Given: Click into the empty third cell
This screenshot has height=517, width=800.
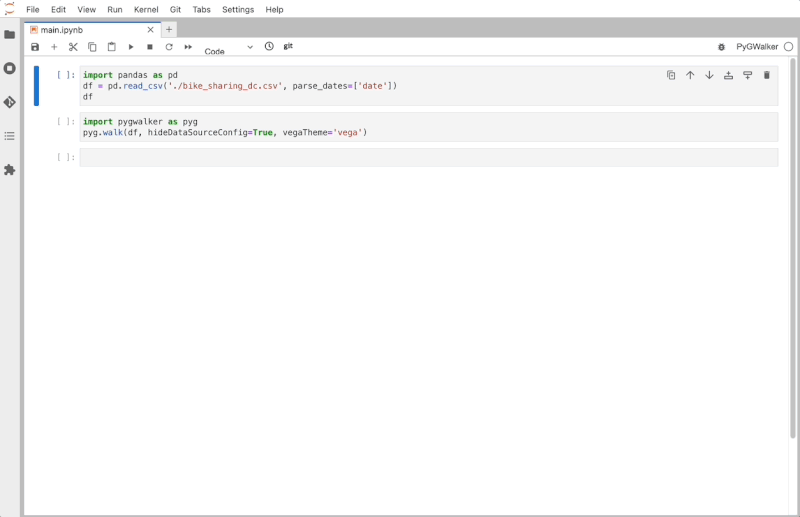Looking at the screenshot, I should (429, 157).
